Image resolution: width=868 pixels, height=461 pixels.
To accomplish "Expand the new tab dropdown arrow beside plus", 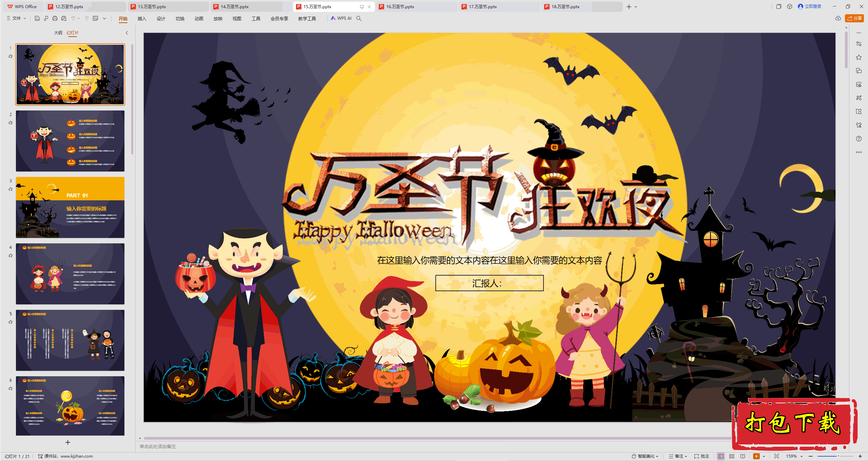I will coord(636,7).
